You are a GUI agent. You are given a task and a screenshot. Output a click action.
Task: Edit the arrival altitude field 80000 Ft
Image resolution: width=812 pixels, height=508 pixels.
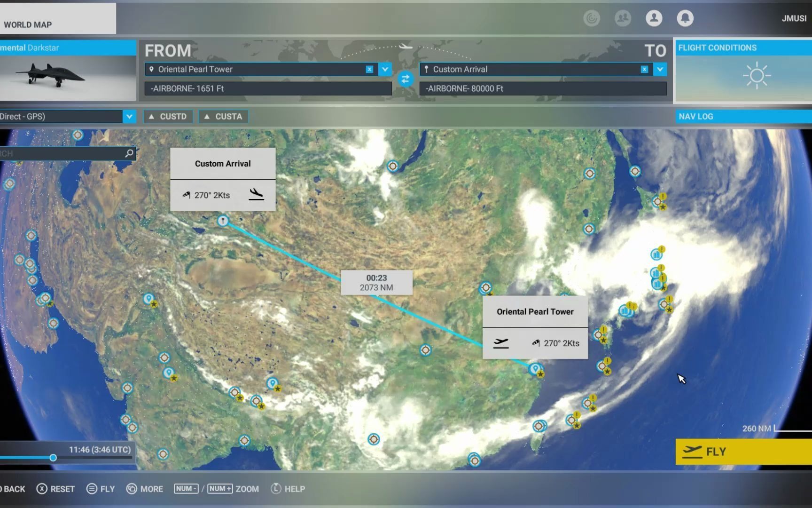click(543, 88)
